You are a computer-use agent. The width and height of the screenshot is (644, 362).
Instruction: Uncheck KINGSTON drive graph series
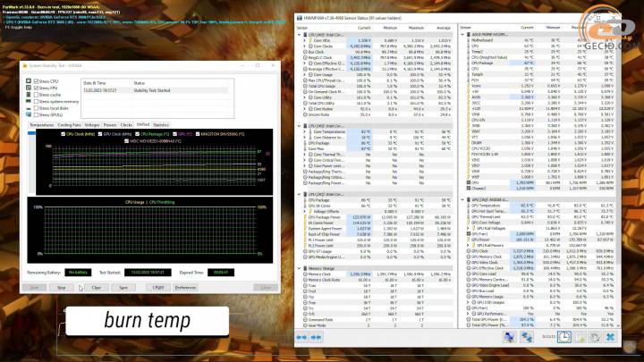[198, 134]
